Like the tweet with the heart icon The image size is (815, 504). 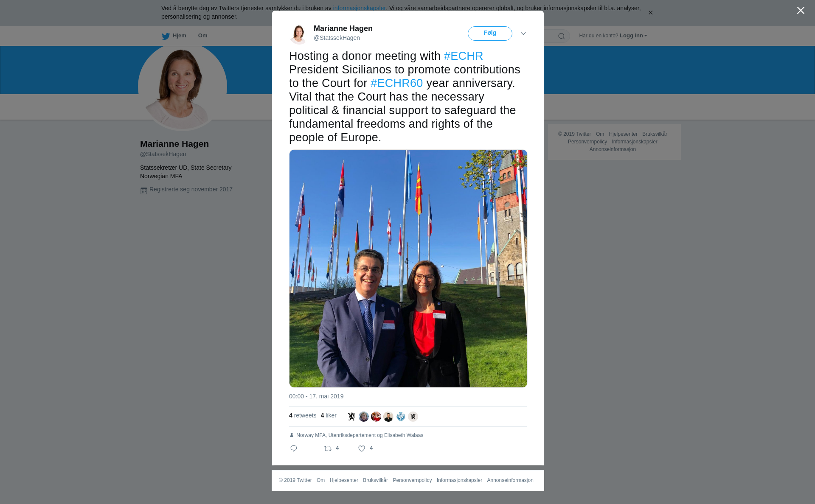tap(362, 448)
